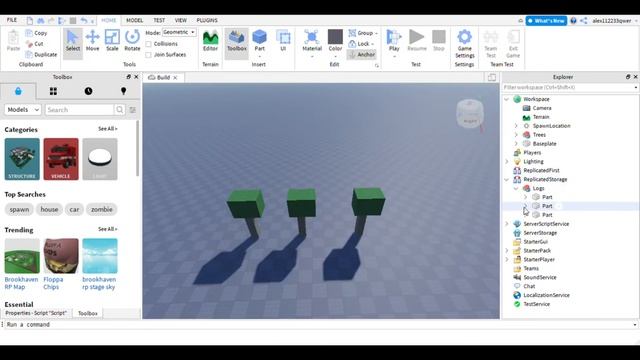Open the Terrain Editor
Image resolution: width=640 pixels, height=360 pixels.
[210, 41]
